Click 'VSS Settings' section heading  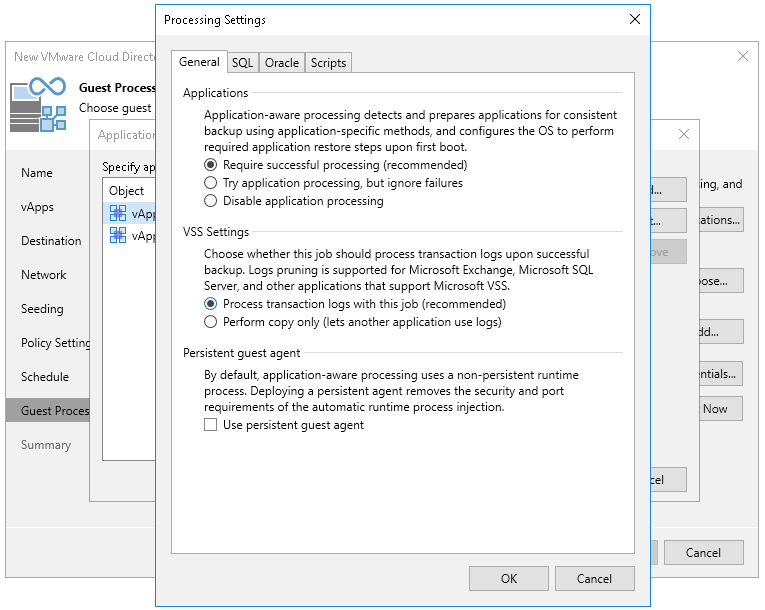[216, 232]
